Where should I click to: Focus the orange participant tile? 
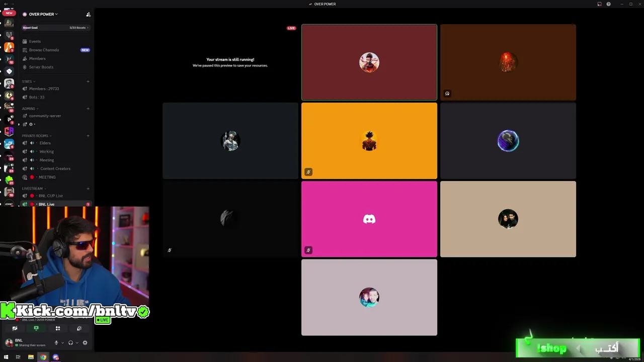[369, 141]
